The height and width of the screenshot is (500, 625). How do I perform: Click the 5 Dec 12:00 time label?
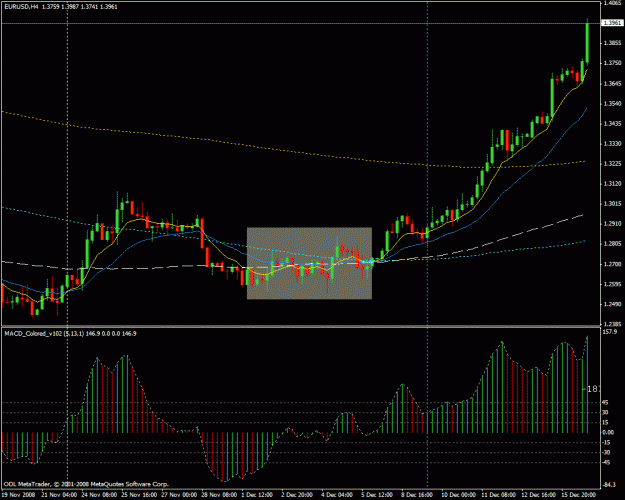pyautogui.click(x=379, y=495)
